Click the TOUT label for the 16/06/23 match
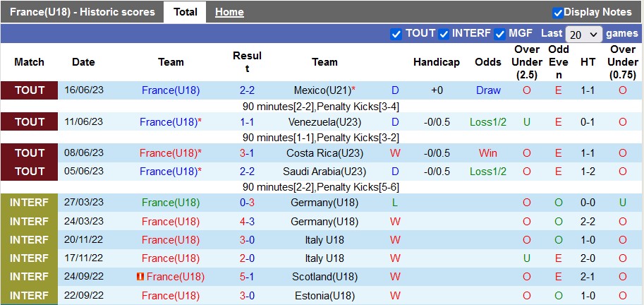Screen dimensions: 644x305 [30, 90]
